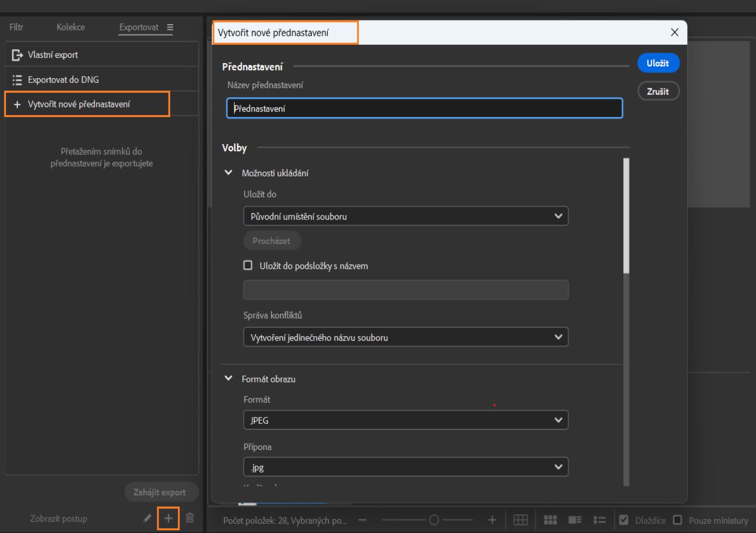
Task: Switch to the Kolekce tab
Action: pos(71,27)
